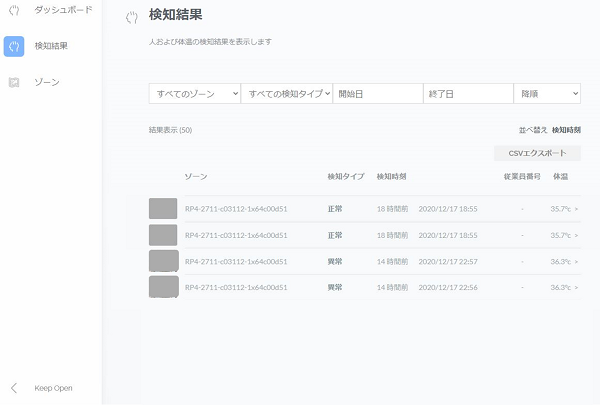The image size is (600, 405).
Task: Open thumbnail of 22:57 異常 row
Action: 164,261
